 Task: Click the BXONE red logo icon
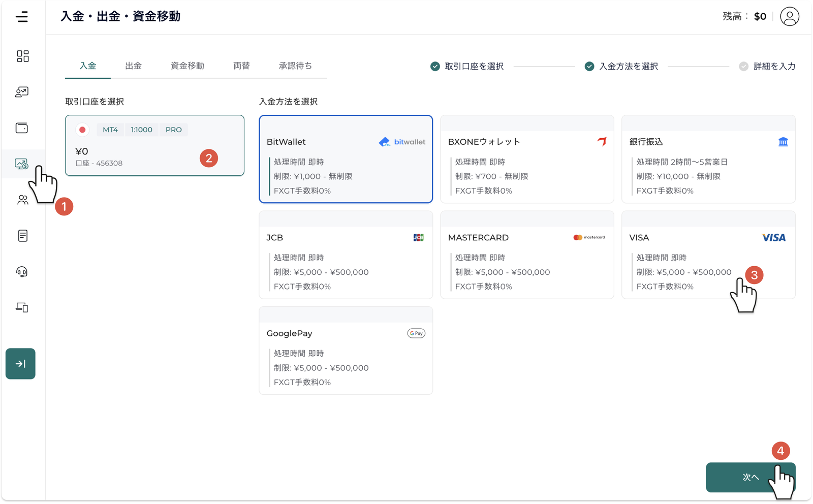click(602, 142)
